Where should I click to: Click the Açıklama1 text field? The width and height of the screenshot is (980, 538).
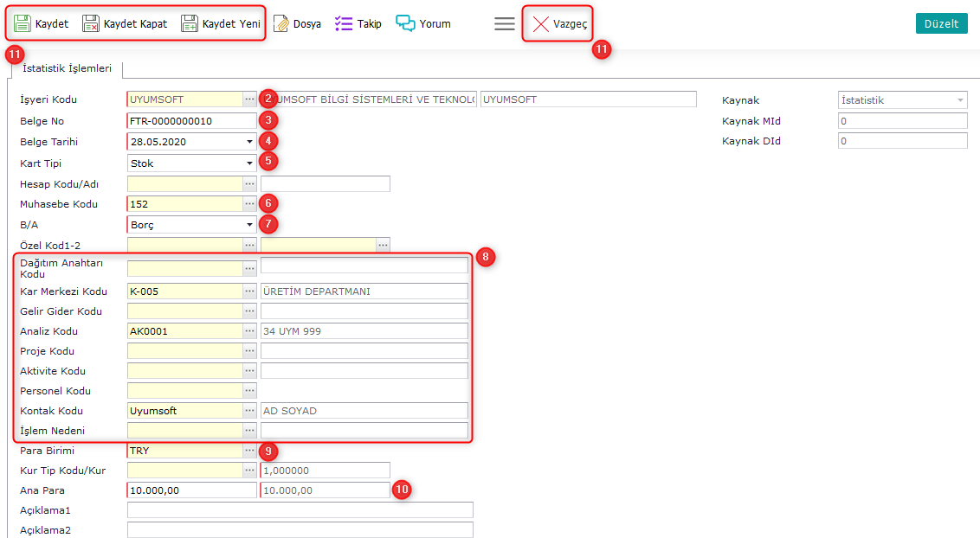tap(300, 510)
